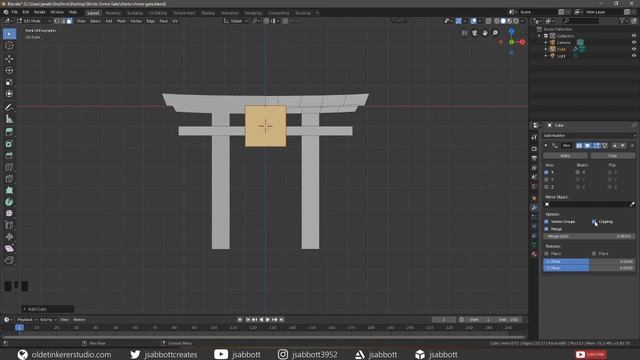Activate the Rotate tool
This screenshot has width=640, height=360.
pos(9,71)
